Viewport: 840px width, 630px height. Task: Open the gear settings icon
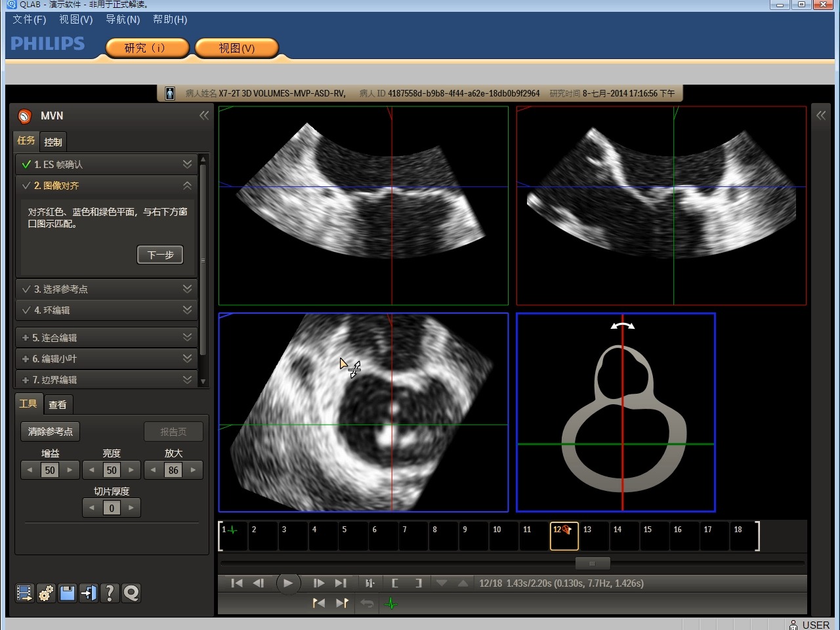coord(46,593)
